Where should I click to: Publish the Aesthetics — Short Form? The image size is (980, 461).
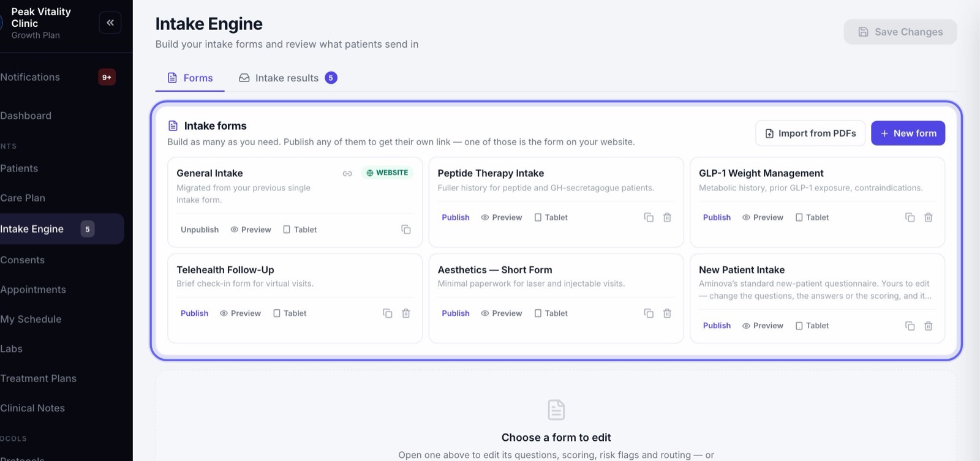(x=456, y=313)
